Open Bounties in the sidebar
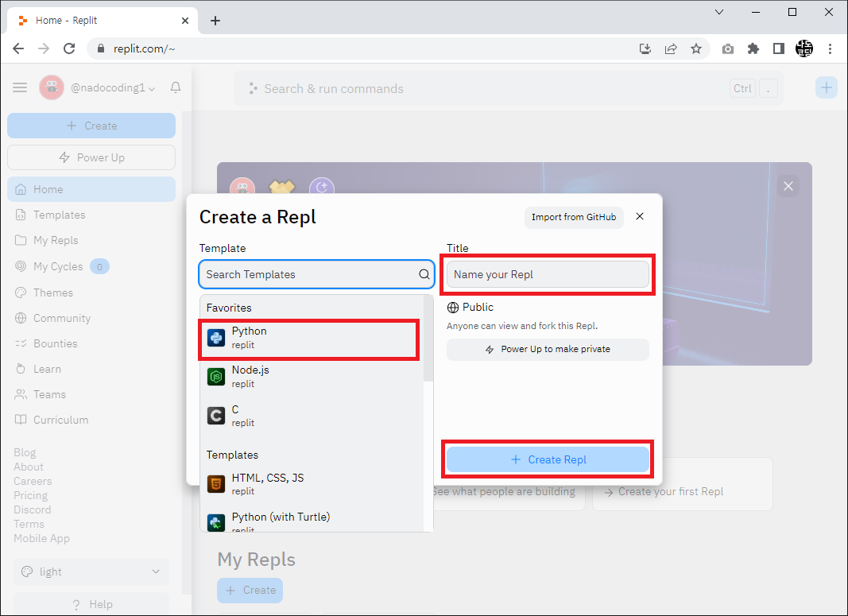 pyautogui.click(x=91, y=343)
